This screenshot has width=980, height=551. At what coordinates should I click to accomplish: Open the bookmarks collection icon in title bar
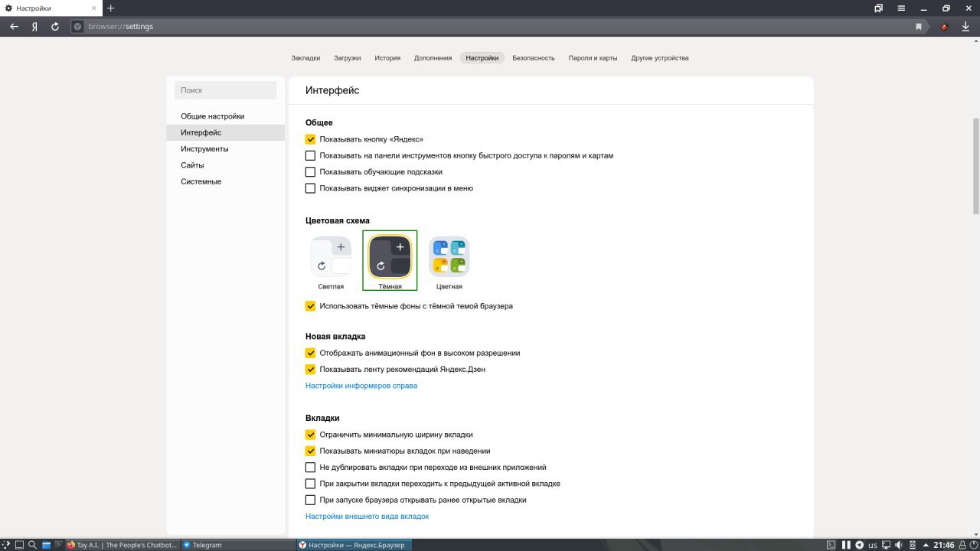(879, 8)
